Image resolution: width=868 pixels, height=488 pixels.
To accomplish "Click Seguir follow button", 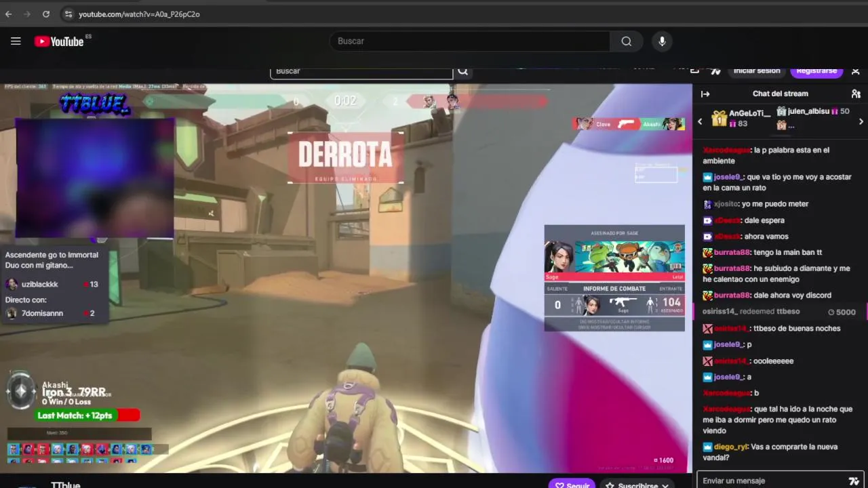I will [572, 485].
